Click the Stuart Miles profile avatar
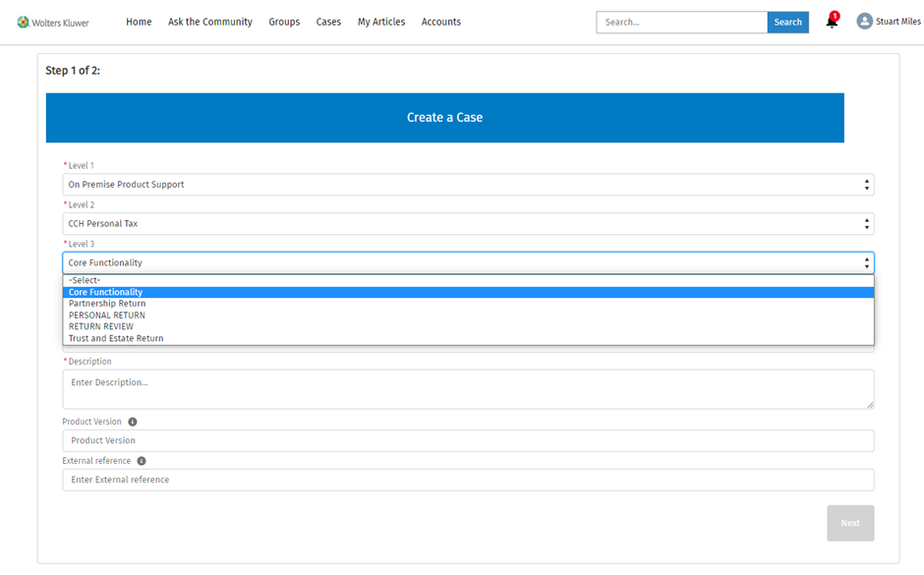 point(864,22)
